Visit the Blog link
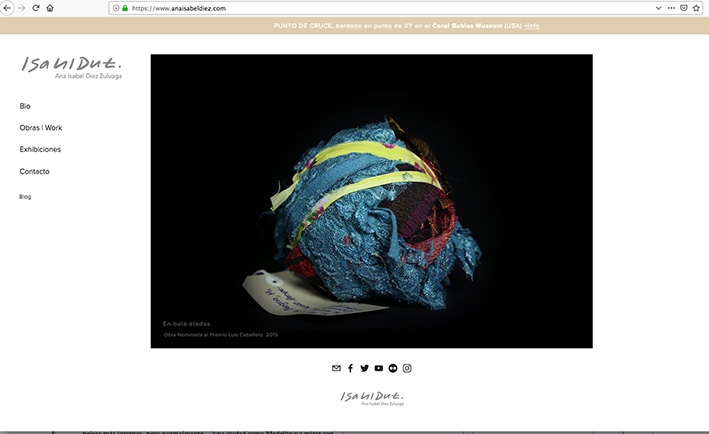Image resolution: width=709 pixels, height=434 pixels. click(x=25, y=197)
